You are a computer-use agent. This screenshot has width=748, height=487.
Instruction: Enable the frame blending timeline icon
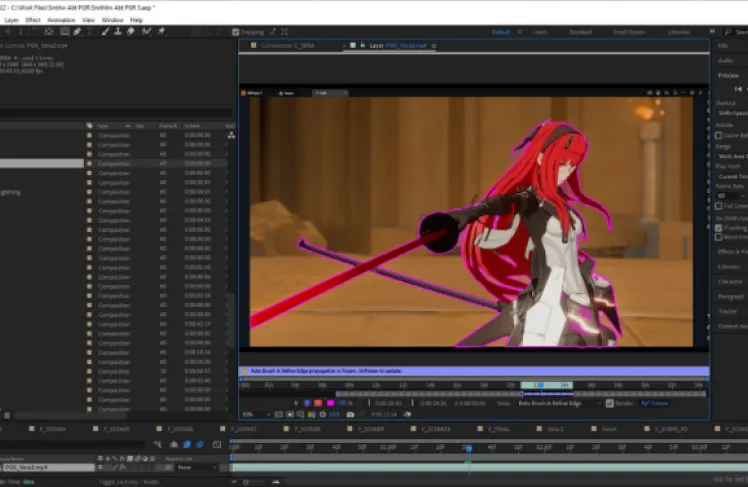[187, 445]
